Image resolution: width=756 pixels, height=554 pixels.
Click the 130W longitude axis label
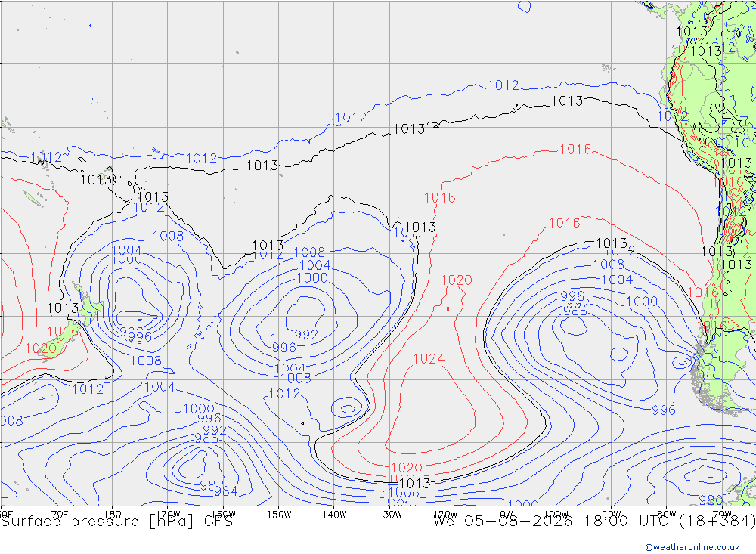(x=389, y=515)
